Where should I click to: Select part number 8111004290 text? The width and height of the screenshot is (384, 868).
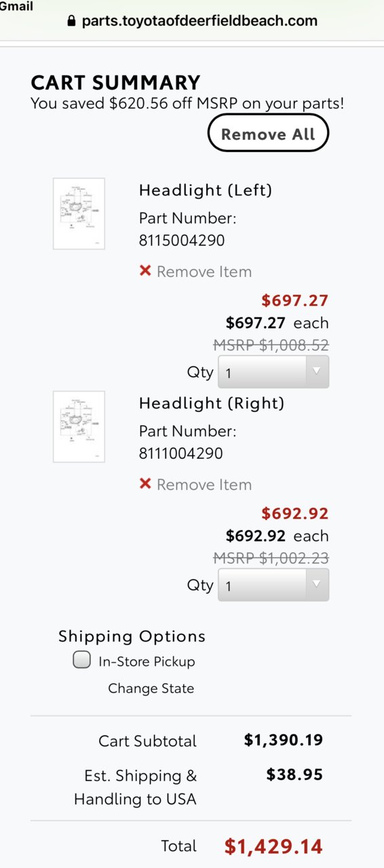click(181, 453)
